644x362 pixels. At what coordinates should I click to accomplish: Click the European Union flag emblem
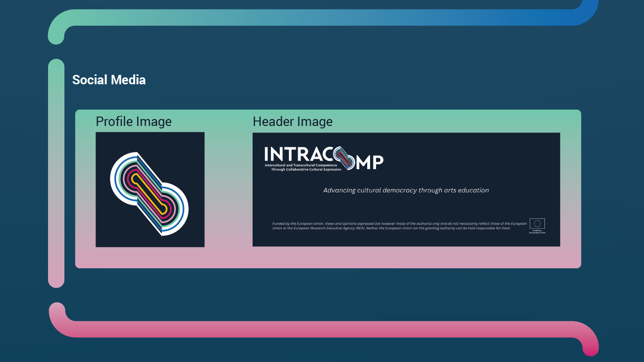pyautogui.click(x=537, y=223)
